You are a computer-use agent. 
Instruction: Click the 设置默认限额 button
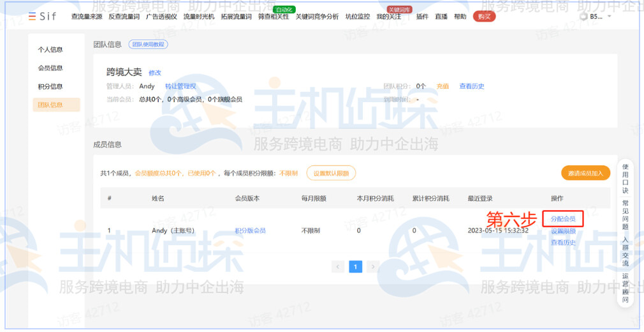click(331, 173)
